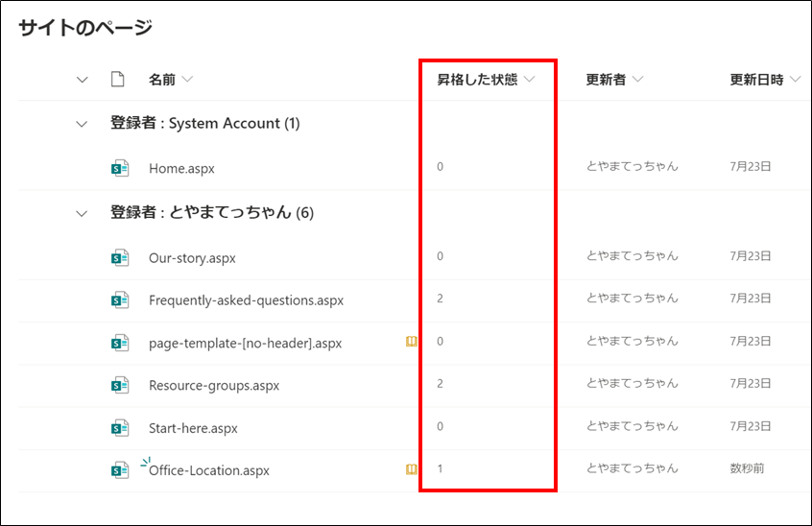
Task: Click 登録者 : System Account (1) group heading
Action: click(x=205, y=123)
